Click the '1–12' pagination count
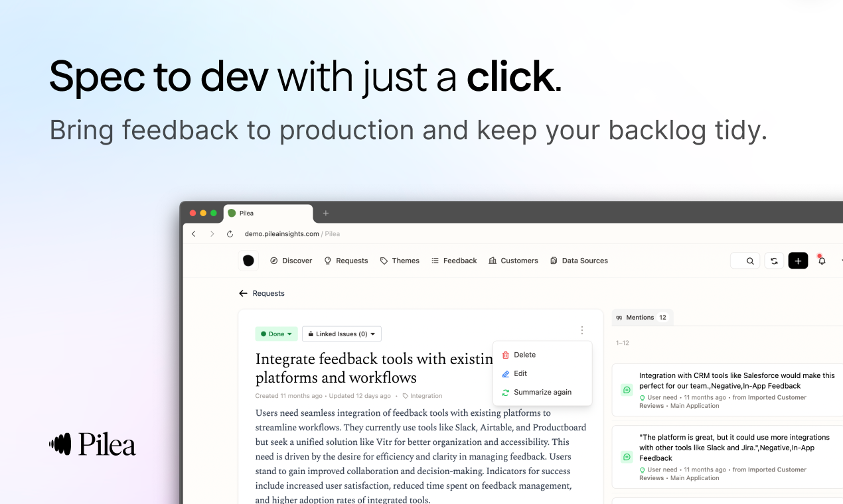The image size is (843, 504). pos(623,343)
